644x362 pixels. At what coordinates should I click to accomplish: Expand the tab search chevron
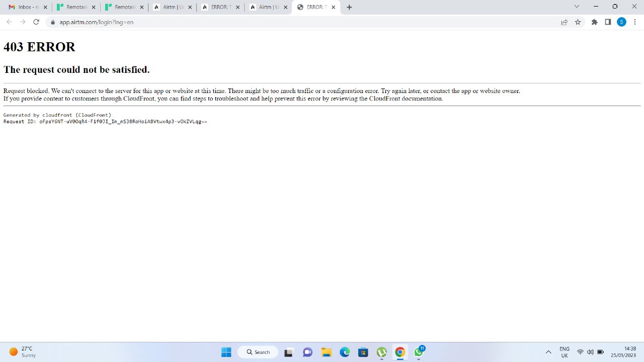pos(577,7)
